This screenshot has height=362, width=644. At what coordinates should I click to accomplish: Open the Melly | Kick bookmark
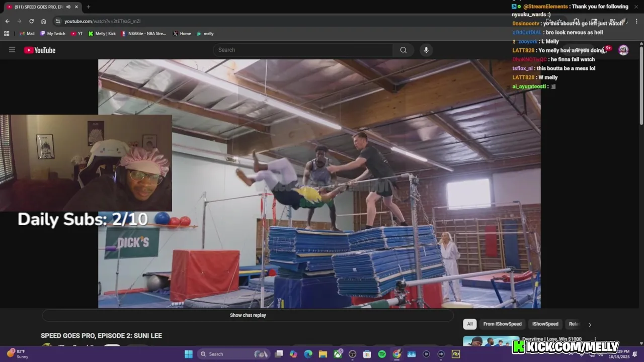[x=102, y=34]
